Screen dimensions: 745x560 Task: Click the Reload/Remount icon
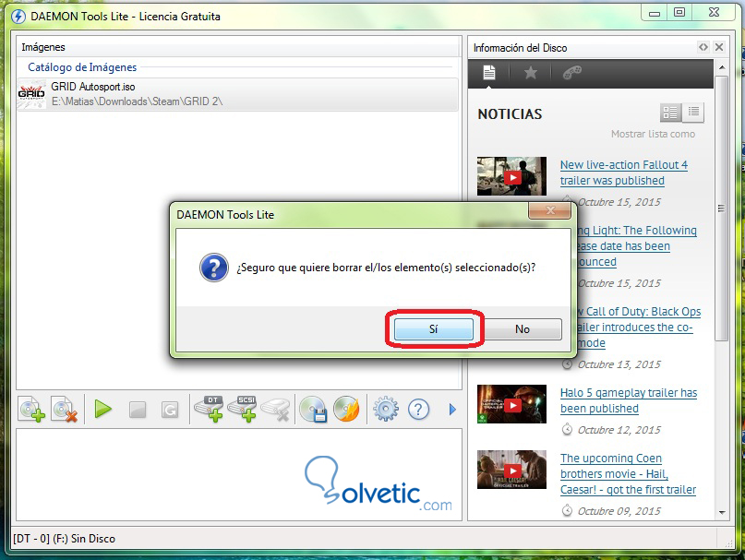coord(170,410)
